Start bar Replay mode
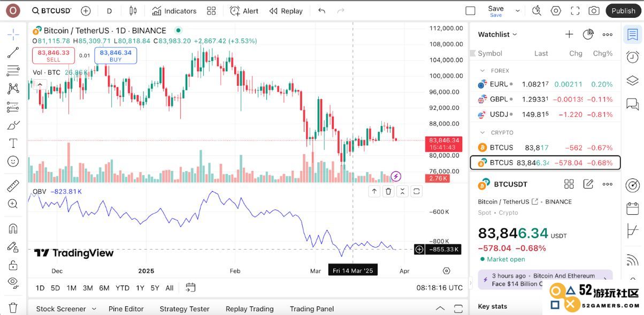The image size is (644, 315). point(286,11)
